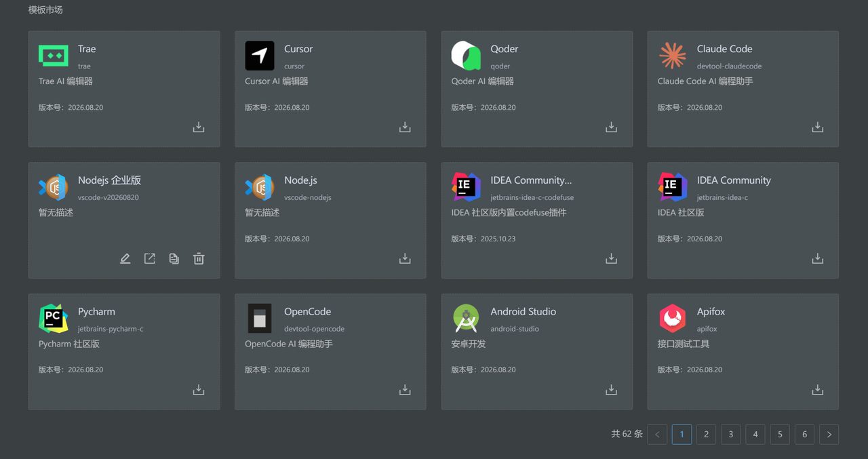The height and width of the screenshot is (459, 868).
Task: Click the jetbrains-idea-c-codefuse identifier
Action: (x=532, y=198)
